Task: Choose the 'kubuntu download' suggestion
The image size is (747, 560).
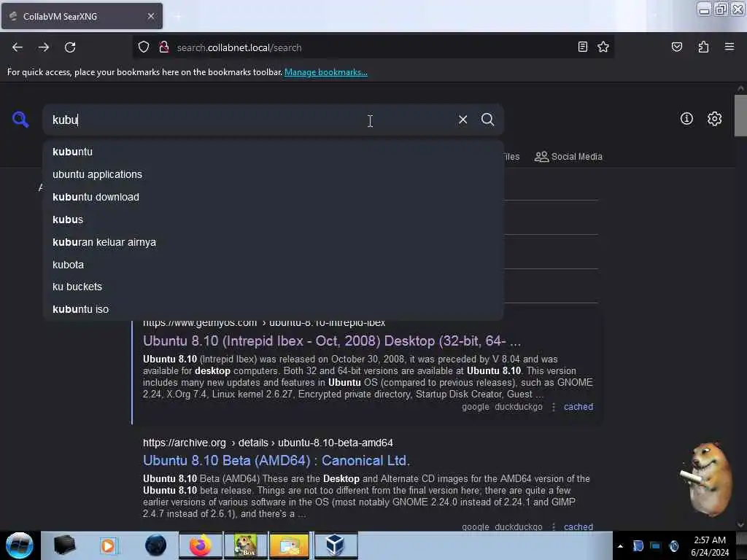Action: pos(274,197)
